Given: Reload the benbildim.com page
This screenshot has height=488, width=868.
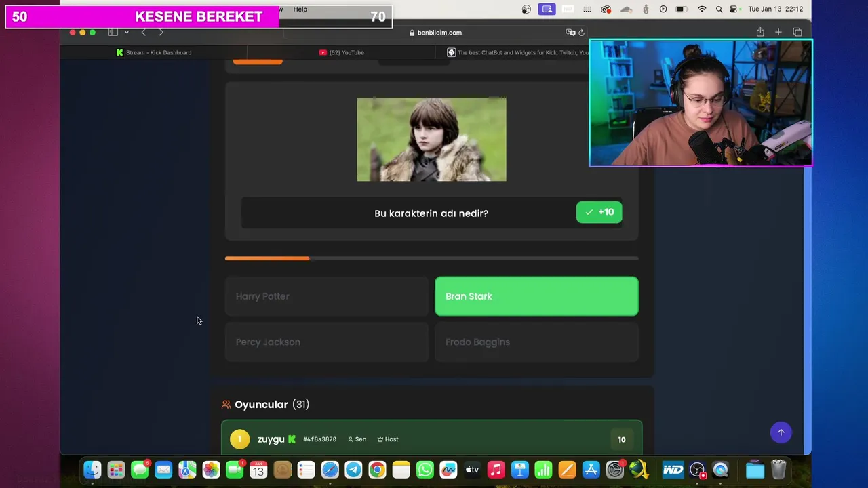Looking at the screenshot, I should (x=581, y=33).
